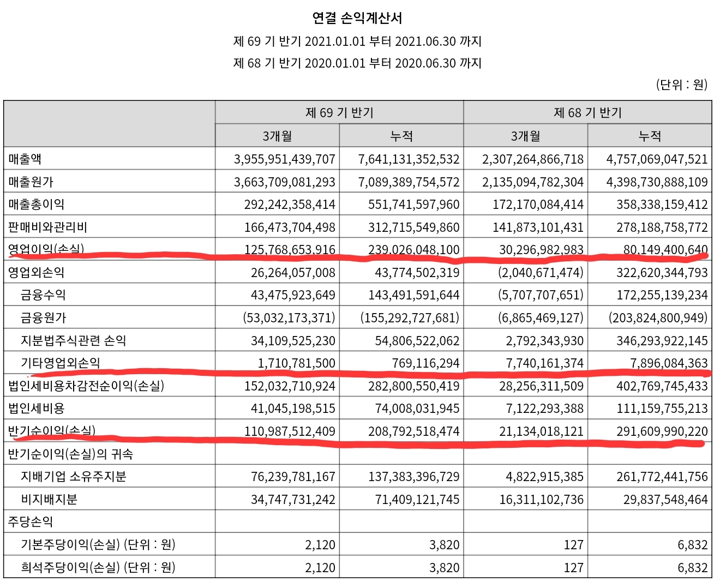720x588 pixels.
Task: Click the cost of sales value 3,663,709,081,293
Action: pyautogui.click(x=285, y=182)
